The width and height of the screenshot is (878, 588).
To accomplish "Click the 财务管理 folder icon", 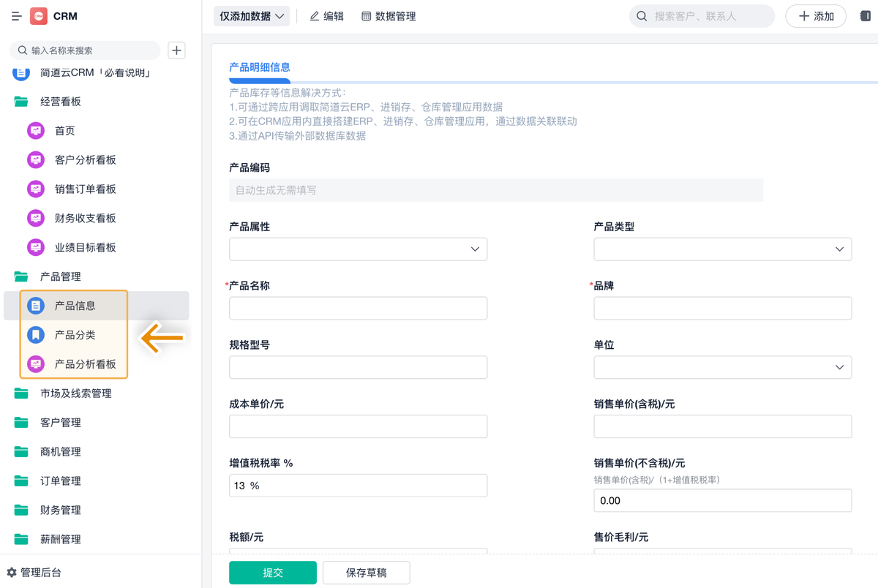I will (21, 510).
